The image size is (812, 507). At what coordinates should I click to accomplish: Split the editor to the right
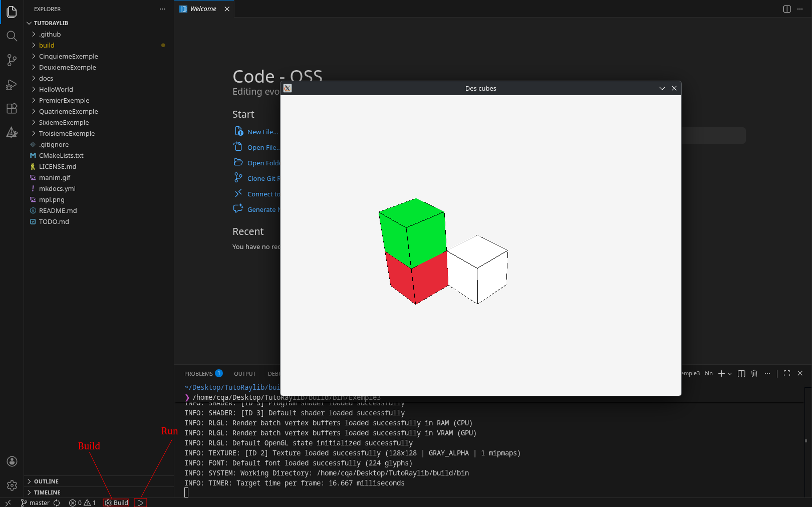787,9
